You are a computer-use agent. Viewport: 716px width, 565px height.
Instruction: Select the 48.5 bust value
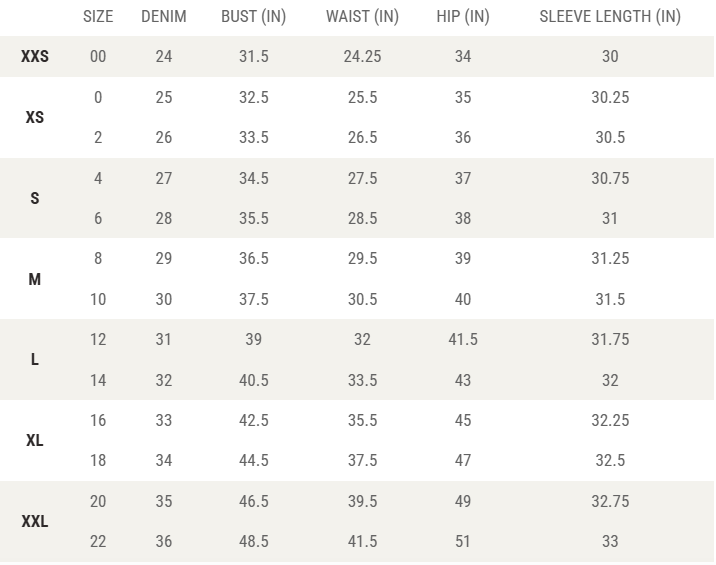(x=253, y=541)
